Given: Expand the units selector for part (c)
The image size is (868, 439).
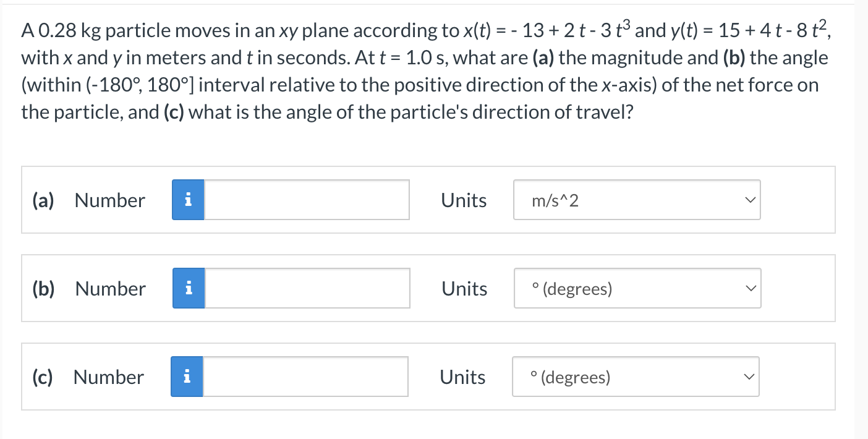Looking at the screenshot, I should point(636,376).
